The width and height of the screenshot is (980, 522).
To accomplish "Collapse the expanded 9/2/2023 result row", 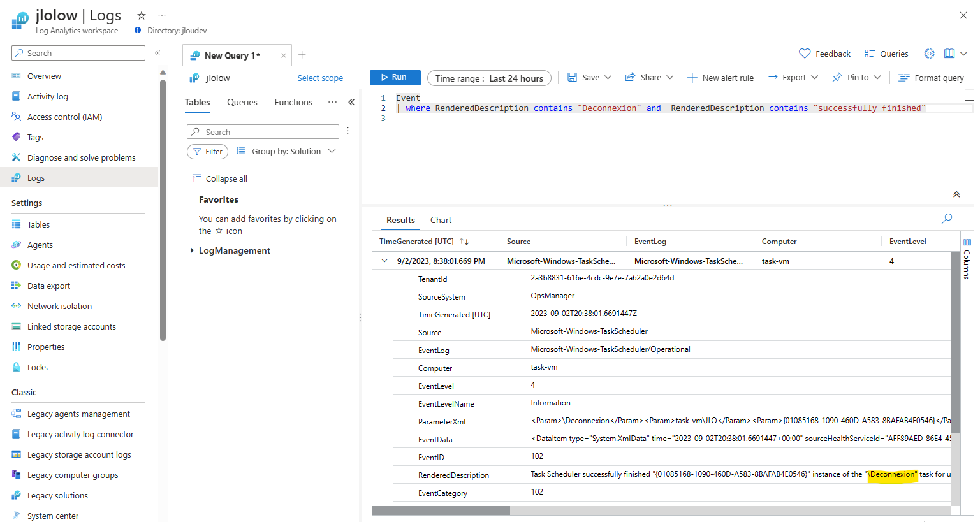I will (384, 261).
